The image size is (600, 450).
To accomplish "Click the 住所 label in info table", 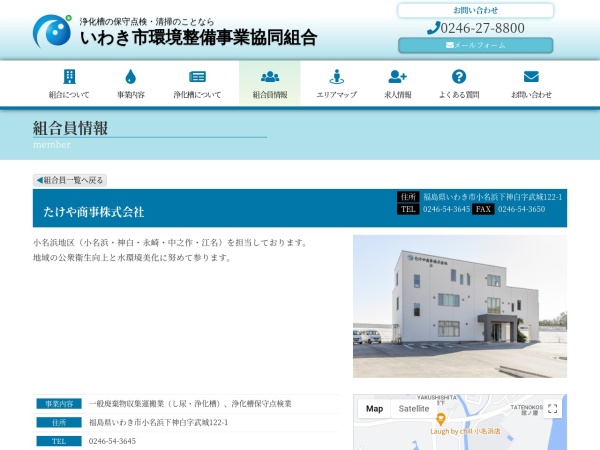I will click(x=59, y=422).
